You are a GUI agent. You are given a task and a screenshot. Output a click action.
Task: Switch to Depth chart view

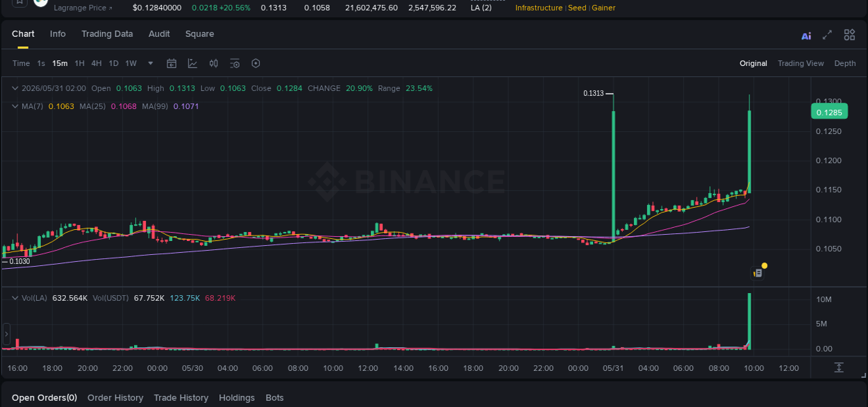click(845, 63)
